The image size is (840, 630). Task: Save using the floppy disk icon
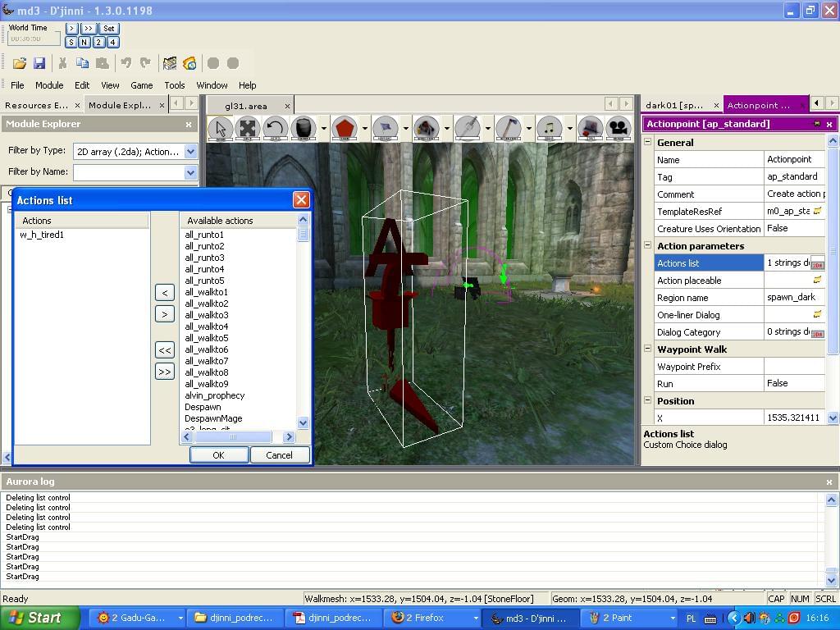point(39,63)
